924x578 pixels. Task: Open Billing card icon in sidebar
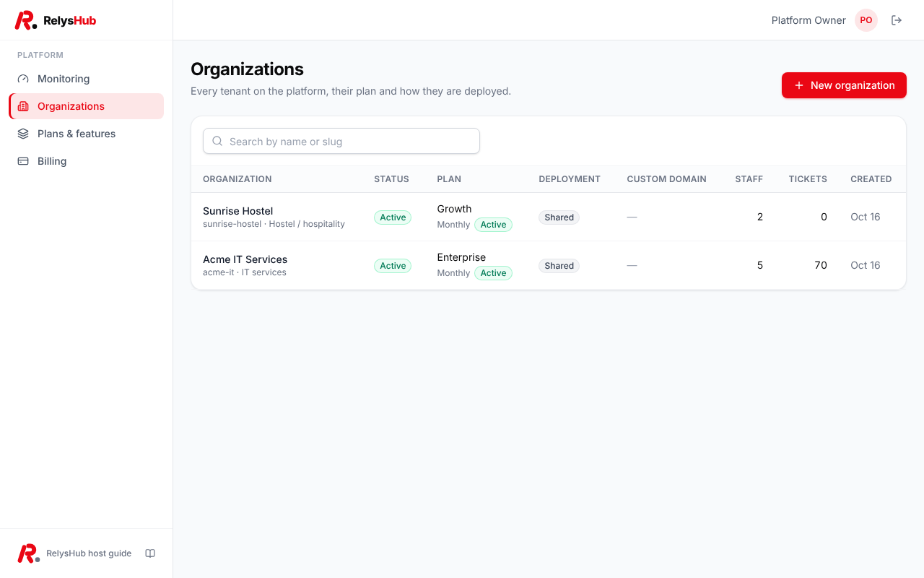click(23, 161)
